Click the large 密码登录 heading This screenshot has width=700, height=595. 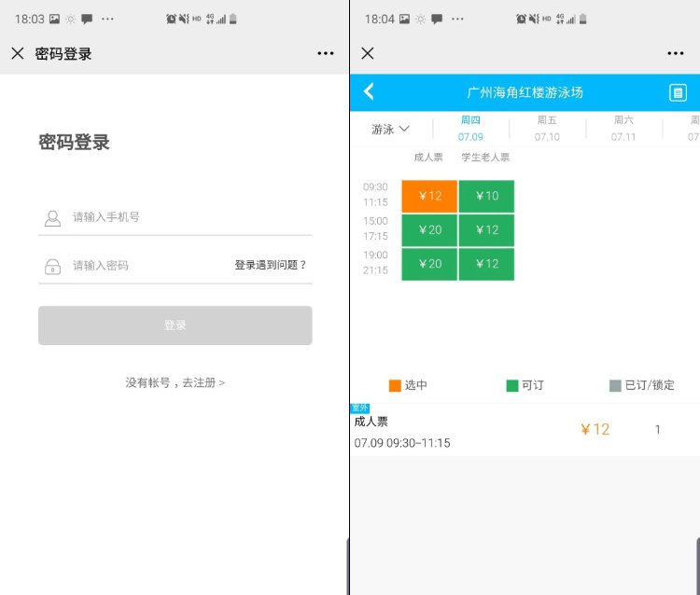74,143
